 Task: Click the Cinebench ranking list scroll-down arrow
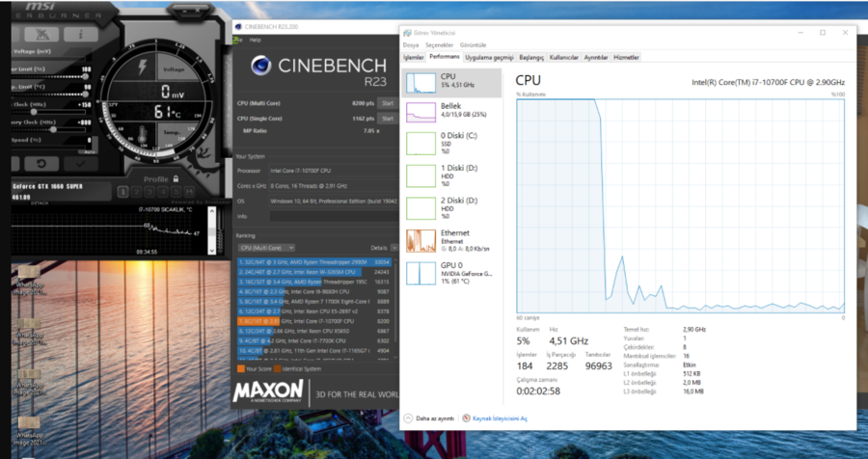coord(395,358)
